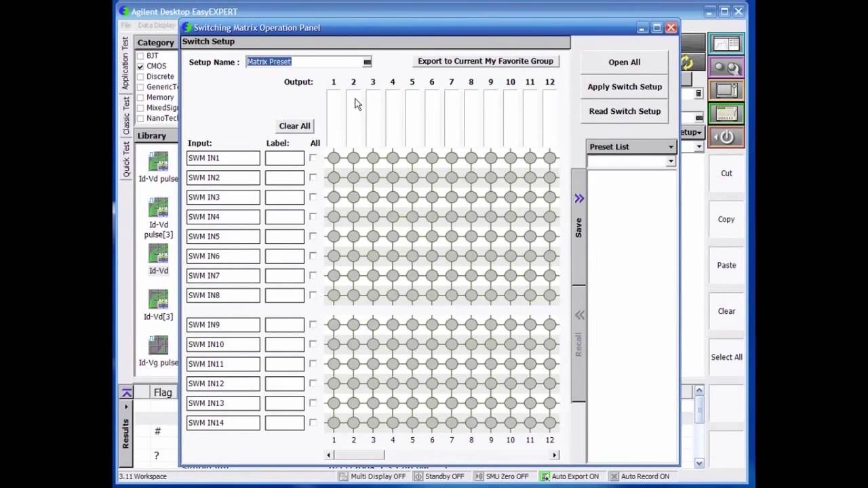Check the Memory category checkbox
The width and height of the screenshot is (868, 488).
140,98
